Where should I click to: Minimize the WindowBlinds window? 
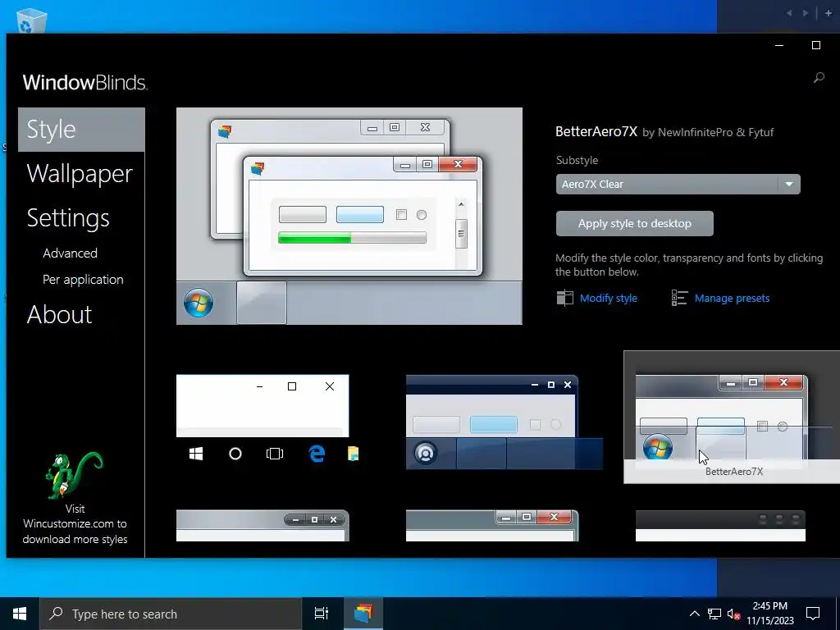[x=779, y=46]
